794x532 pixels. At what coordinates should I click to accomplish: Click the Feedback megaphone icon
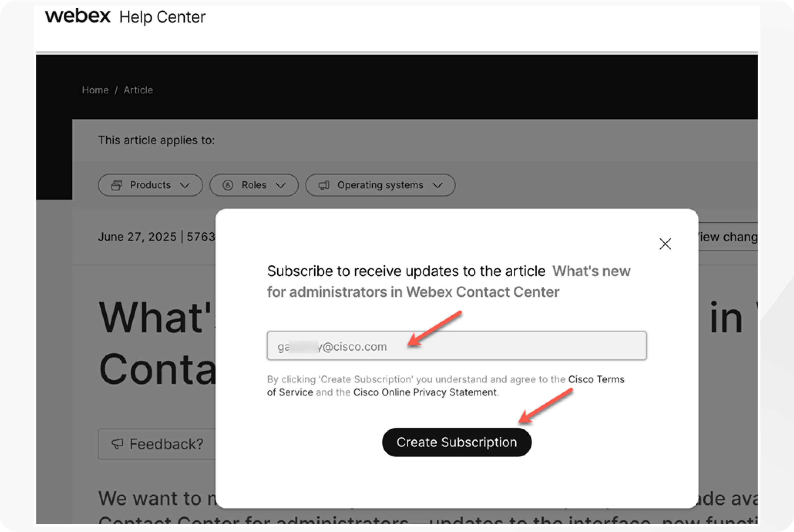coord(117,444)
